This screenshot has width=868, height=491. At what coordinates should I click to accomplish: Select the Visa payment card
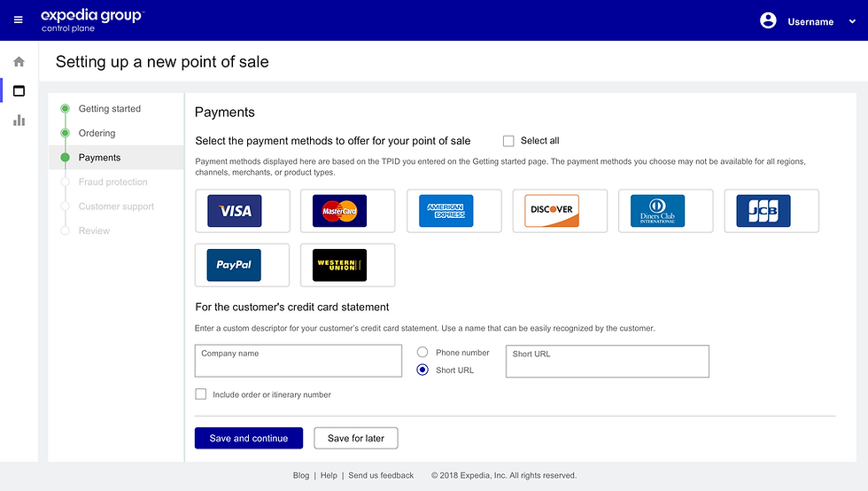243,211
